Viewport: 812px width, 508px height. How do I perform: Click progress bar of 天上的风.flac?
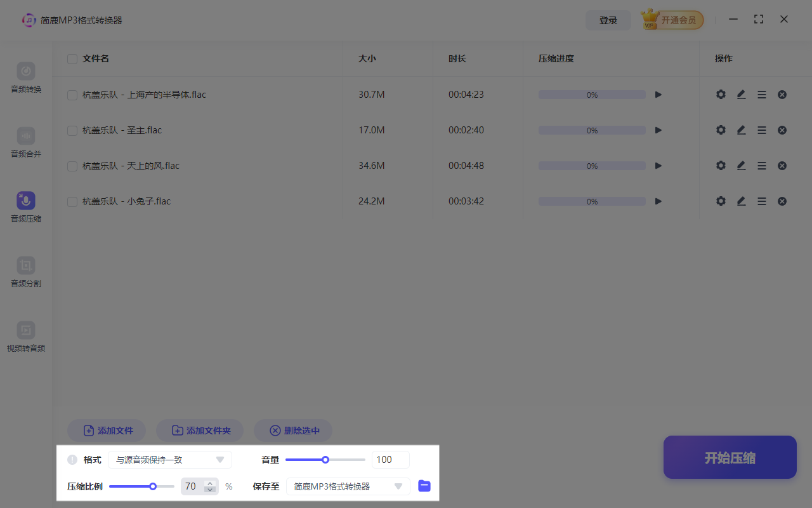point(592,166)
